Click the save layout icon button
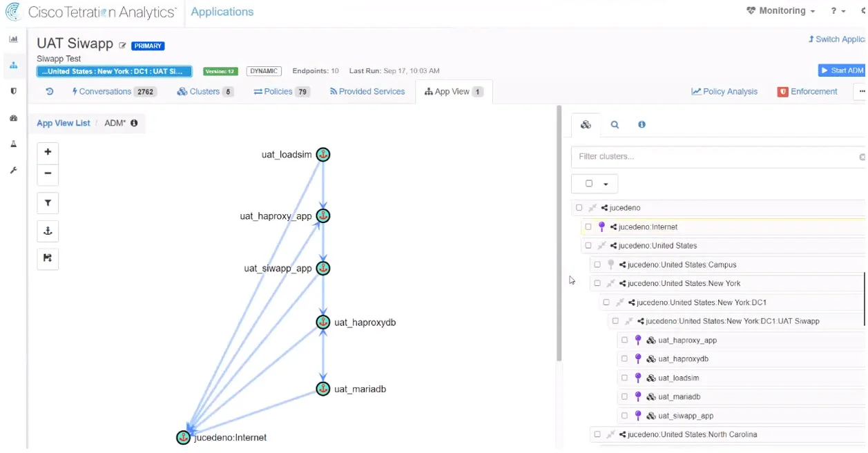This screenshot has height=453, width=868. (x=48, y=258)
